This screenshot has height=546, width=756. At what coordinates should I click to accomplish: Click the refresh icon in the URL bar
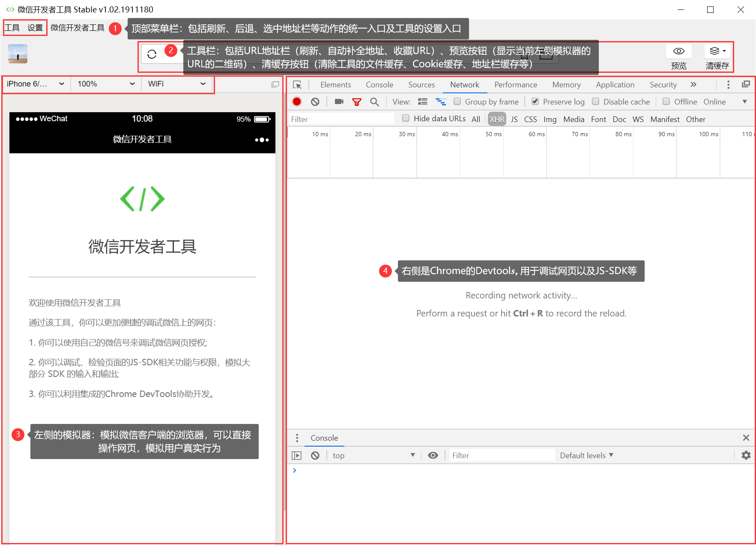pyautogui.click(x=152, y=54)
